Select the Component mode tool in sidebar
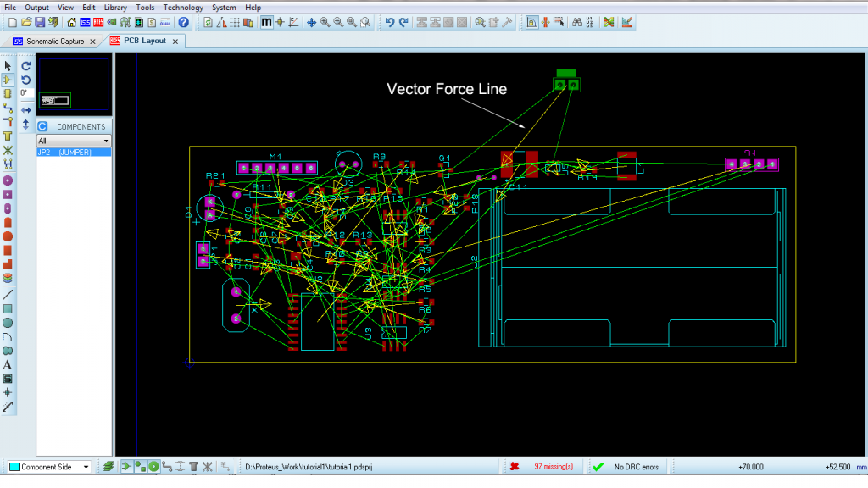The height and width of the screenshot is (488, 868). (x=8, y=80)
